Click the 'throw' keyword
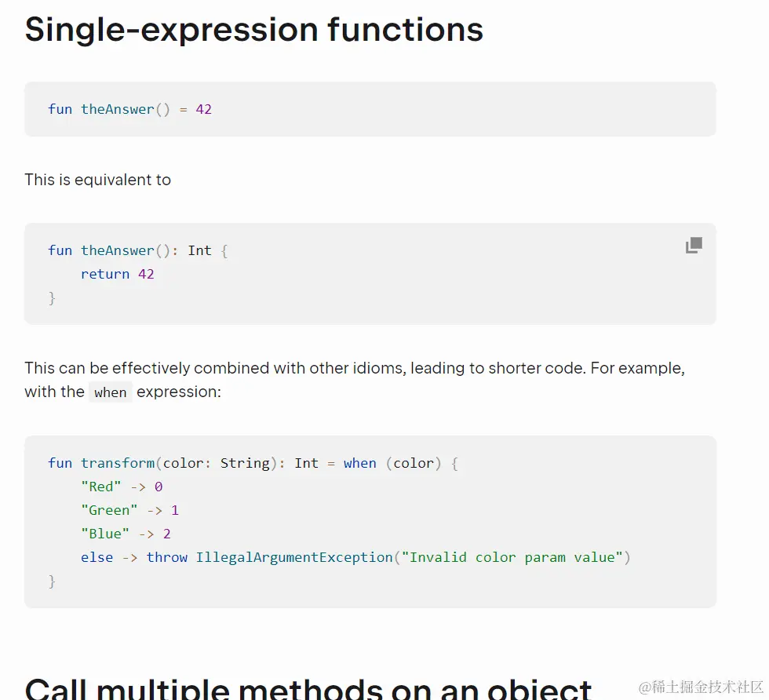The width and height of the screenshot is (769, 700). pos(167,557)
